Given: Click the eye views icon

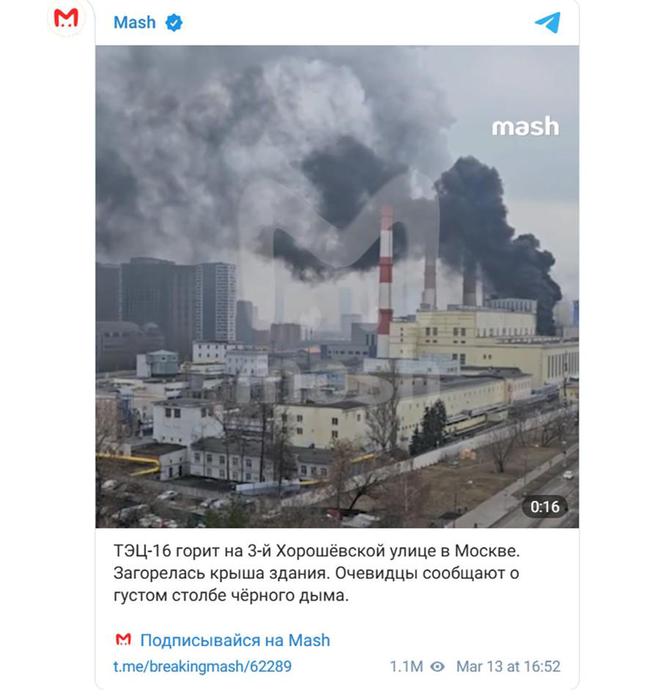Looking at the screenshot, I should (x=438, y=666).
